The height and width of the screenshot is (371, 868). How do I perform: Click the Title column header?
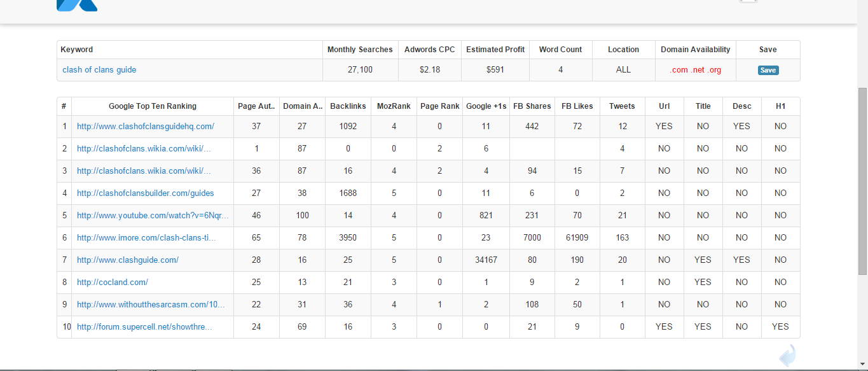click(x=703, y=106)
